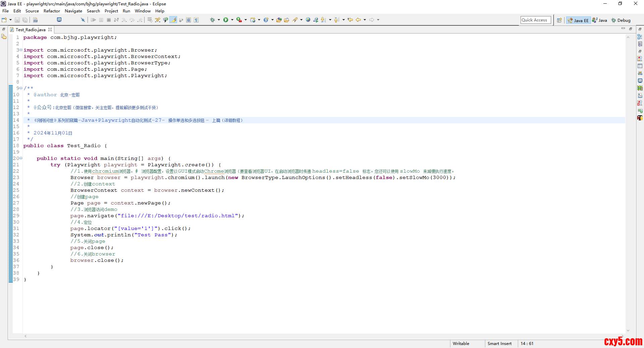The width and height of the screenshot is (644, 348).
Task: Collapse the main method fold on line 20
Action: tap(21, 158)
